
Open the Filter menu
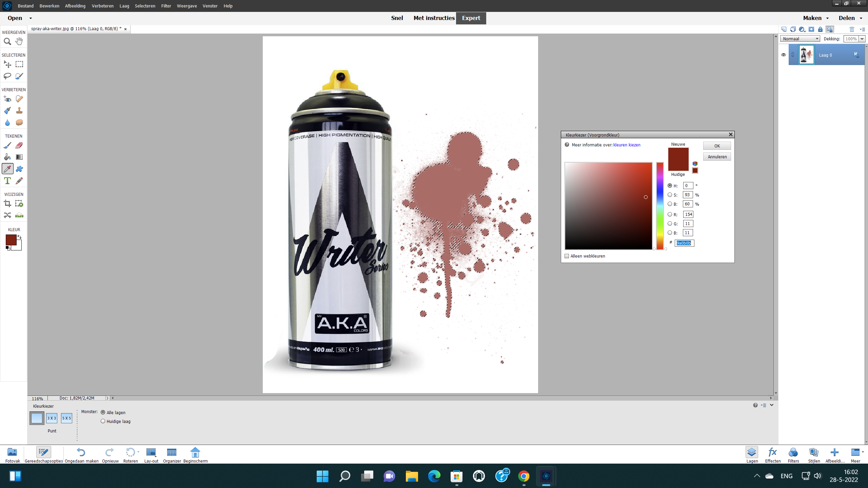pyautogui.click(x=166, y=6)
